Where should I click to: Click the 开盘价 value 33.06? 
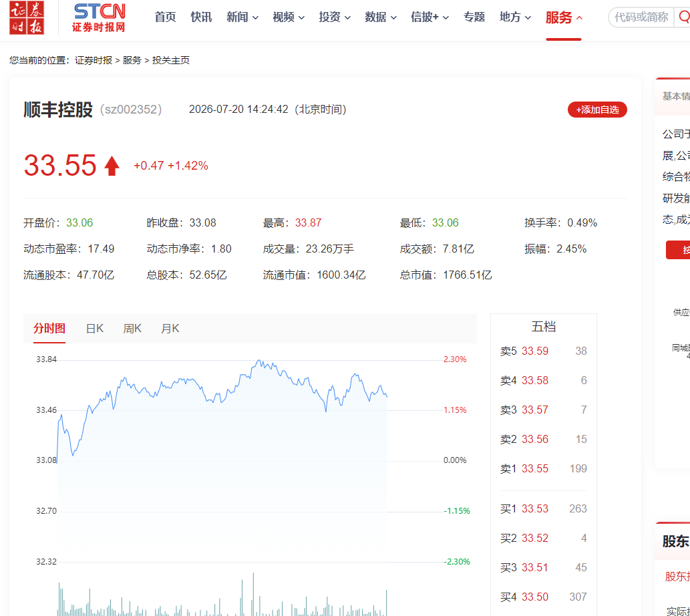[x=79, y=223]
